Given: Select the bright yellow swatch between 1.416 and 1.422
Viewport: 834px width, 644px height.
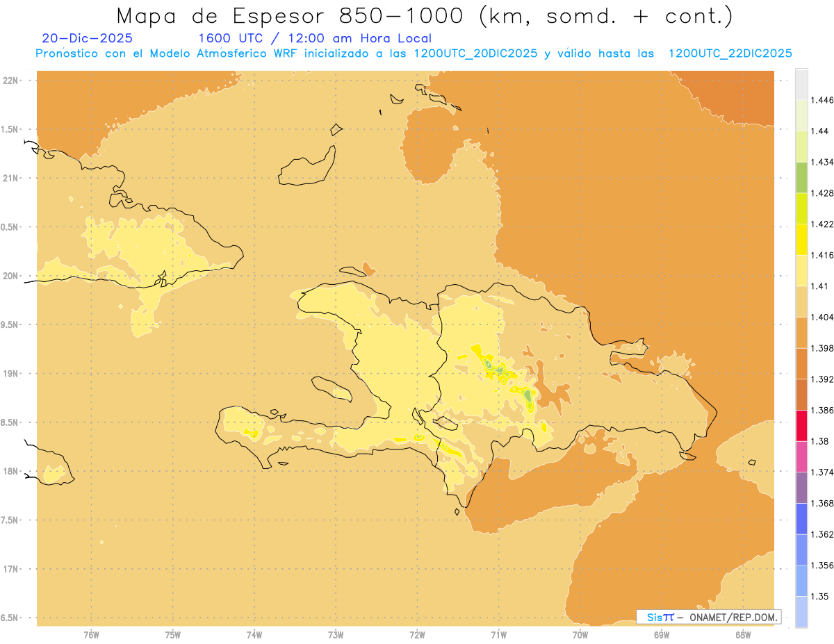Looking at the screenshot, I should pos(801,240).
